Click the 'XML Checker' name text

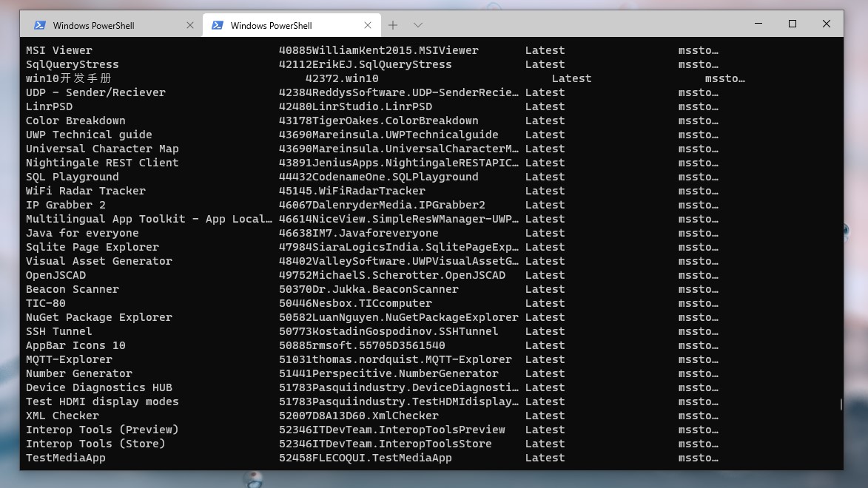click(x=62, y=416)
